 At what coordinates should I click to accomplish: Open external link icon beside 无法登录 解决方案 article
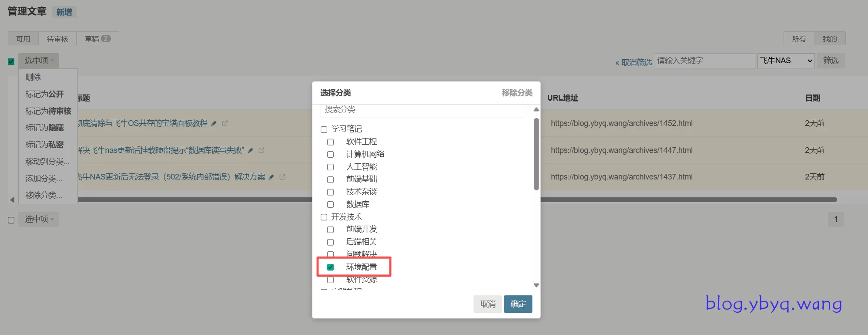point(282,177)
